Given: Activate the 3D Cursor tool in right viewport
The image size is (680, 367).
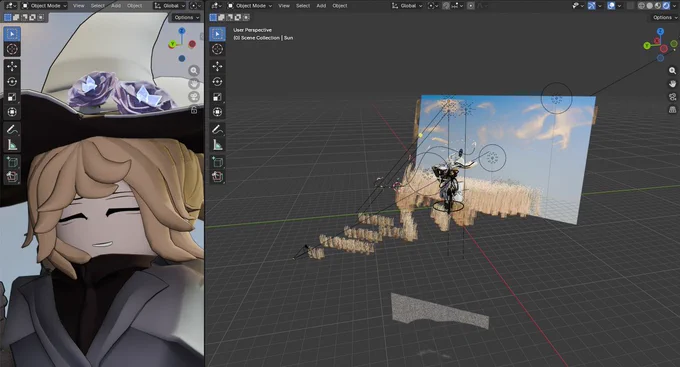Looking at the screenshot, I should click(x=217, y=49).
